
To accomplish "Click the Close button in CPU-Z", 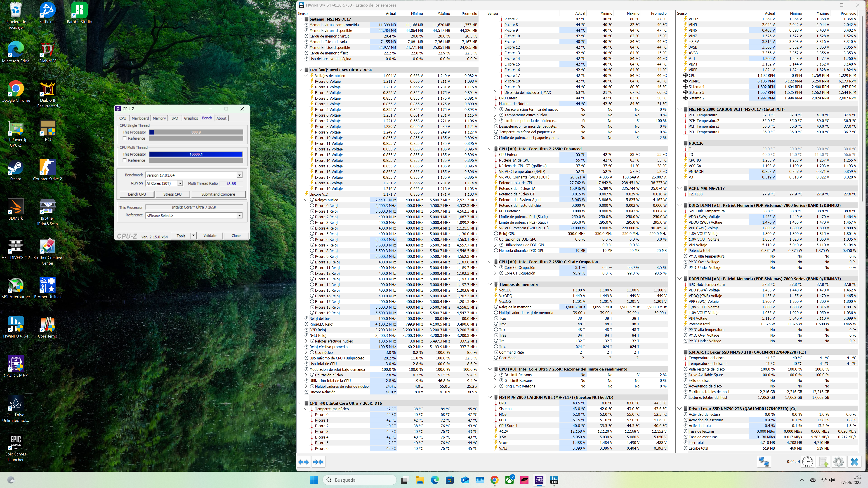I will pyautogui.click(x=236, y=236).
